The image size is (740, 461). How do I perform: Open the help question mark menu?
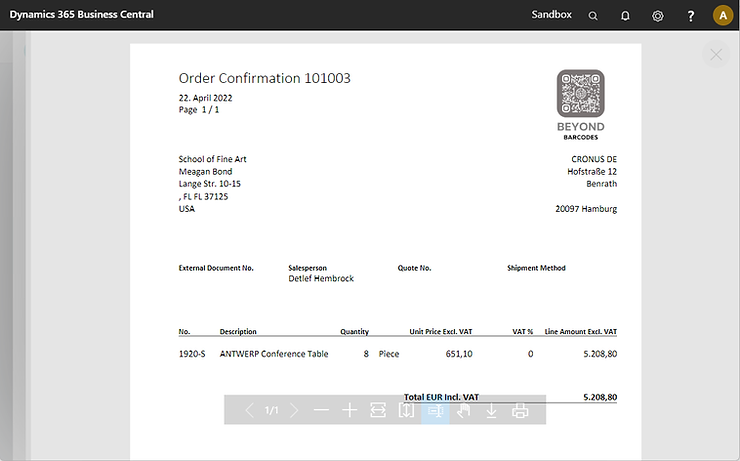point(690,16)
